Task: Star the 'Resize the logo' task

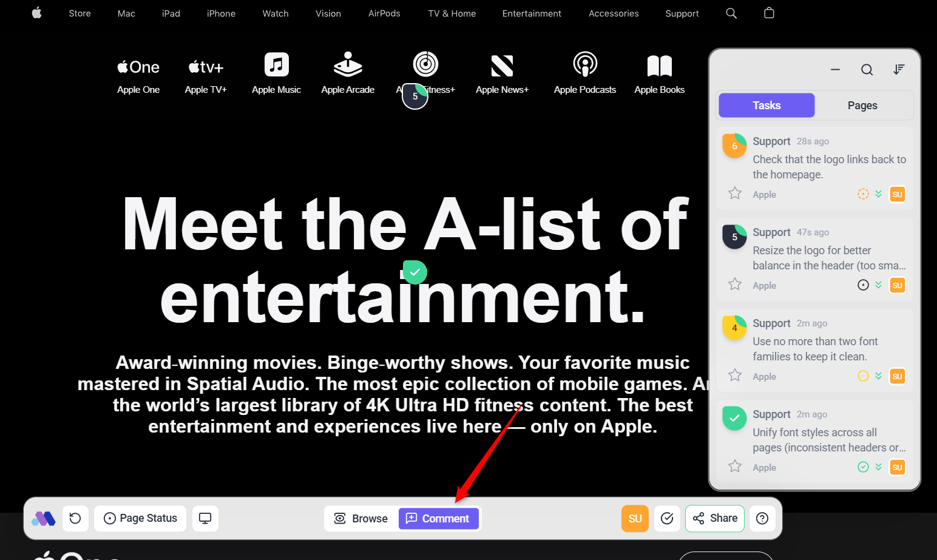Action: click(x=735, y=284)
